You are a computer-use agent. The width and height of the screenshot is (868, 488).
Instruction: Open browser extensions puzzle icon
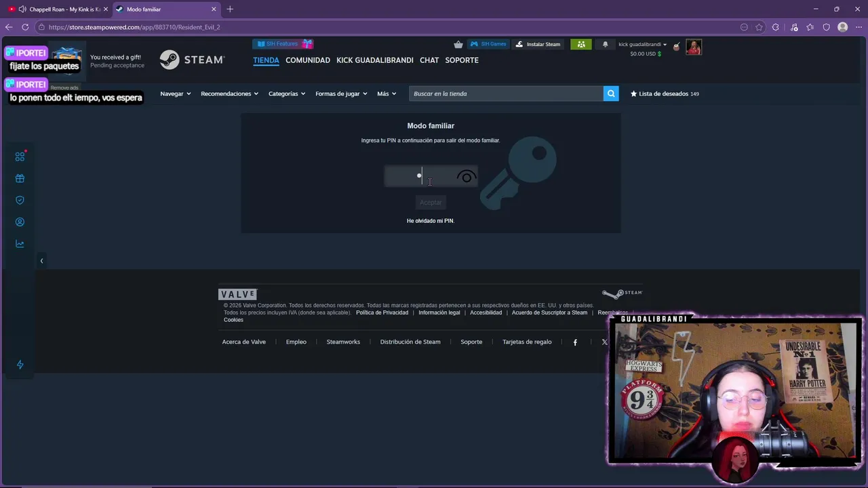tap(775, 27)
